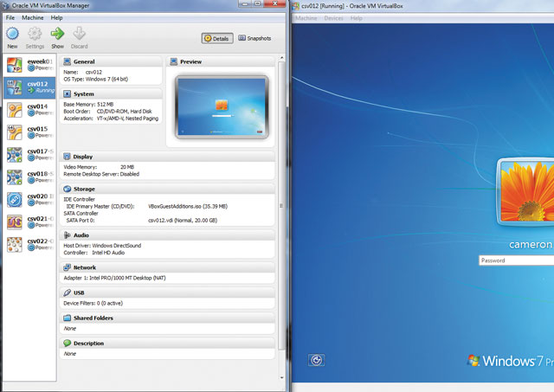Open the Display settings header
This screenshot has width=554, height=392.
[167, 157]
